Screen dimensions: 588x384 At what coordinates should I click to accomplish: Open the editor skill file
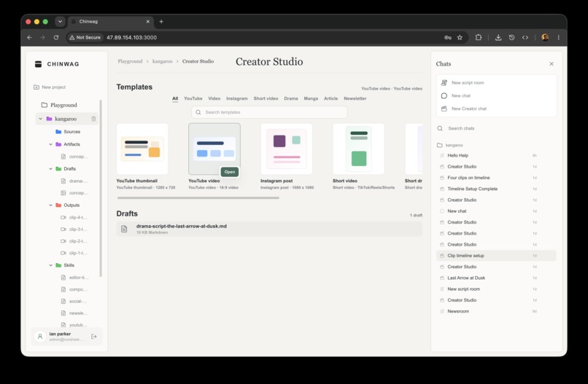74,277
